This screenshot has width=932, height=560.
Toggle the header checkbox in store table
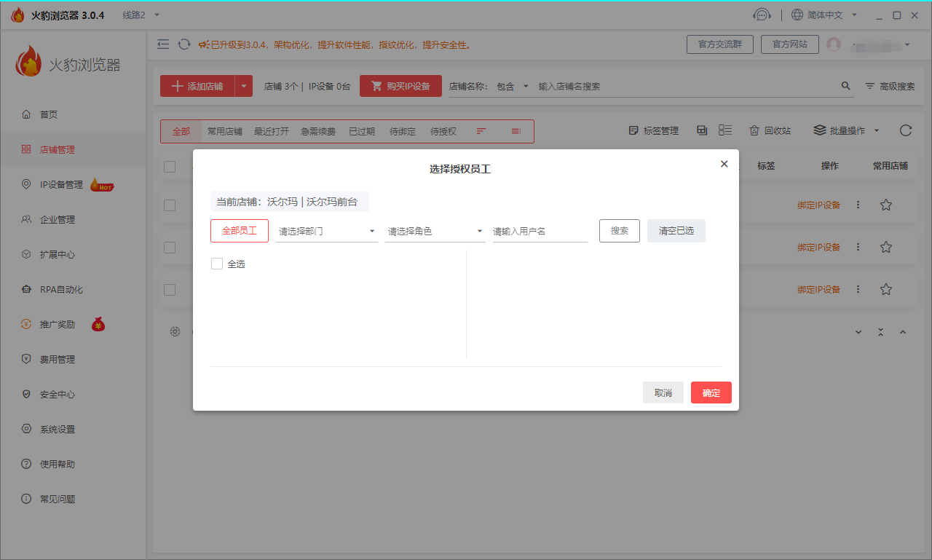coord(170,167)
